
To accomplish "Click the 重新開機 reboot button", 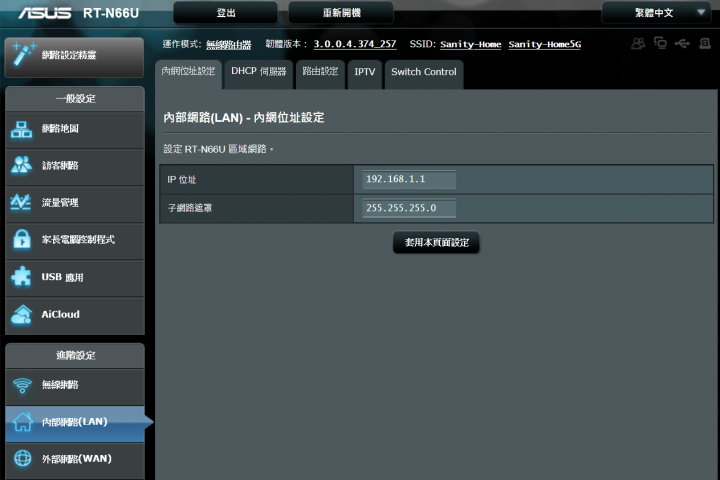I will pyautogui.click(x=341, y=13).
